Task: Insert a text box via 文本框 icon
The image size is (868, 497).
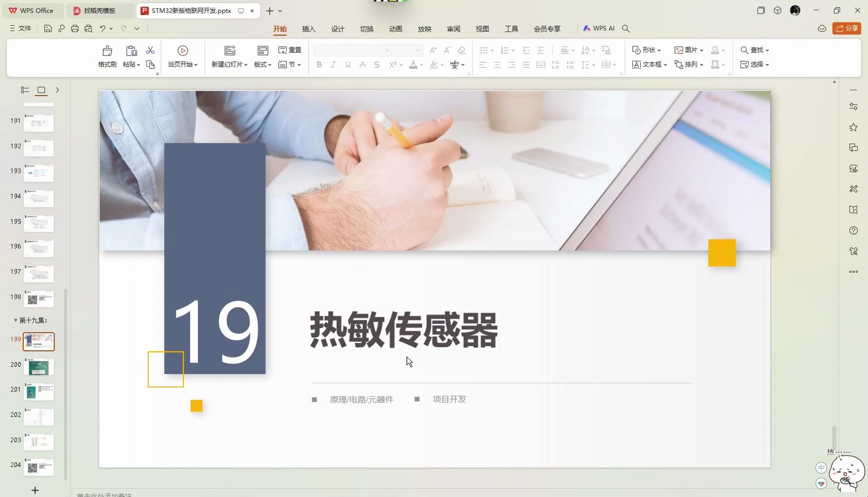Action: click(648, 64)
